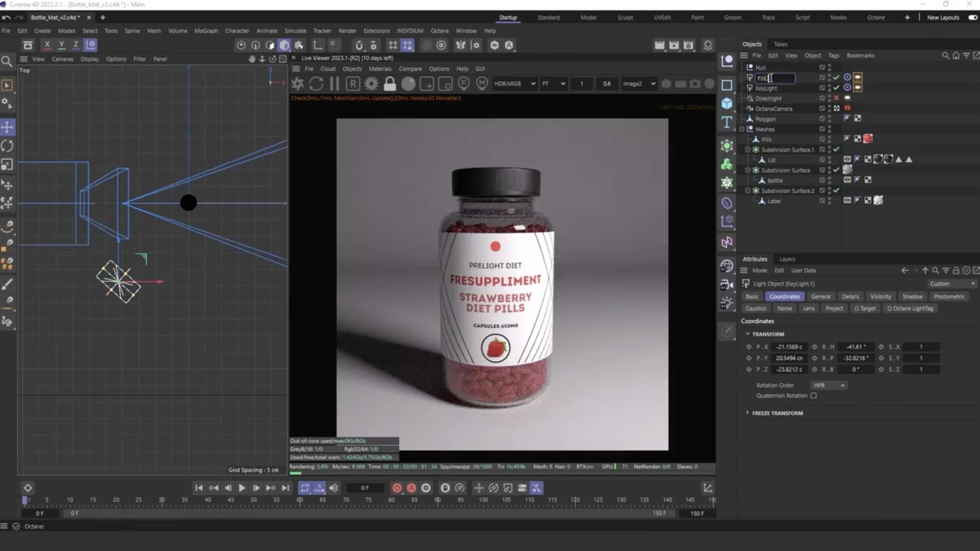Disable the KeyLight green checkmark
Viewport: 980px width, 551px height.
coord(837,88)
